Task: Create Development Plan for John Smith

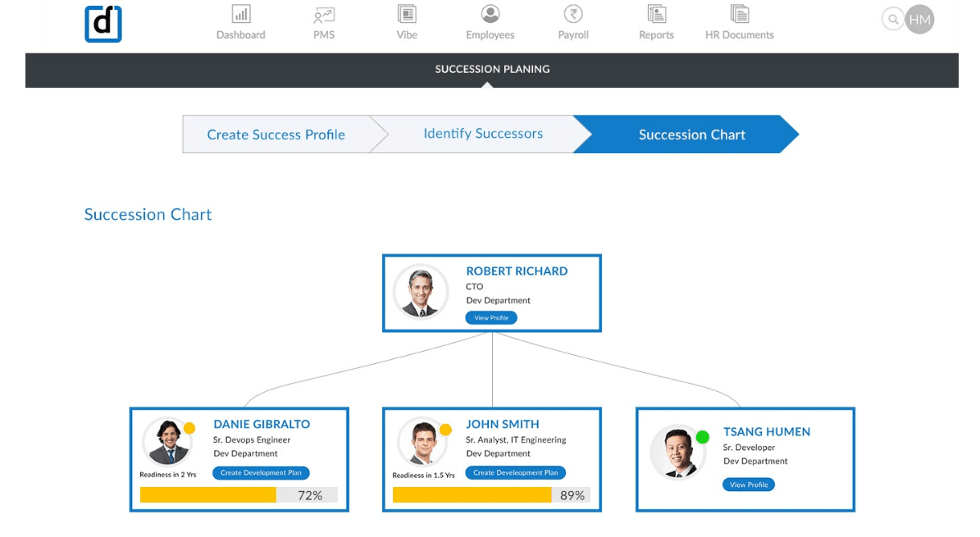Action: pos(515,473)
